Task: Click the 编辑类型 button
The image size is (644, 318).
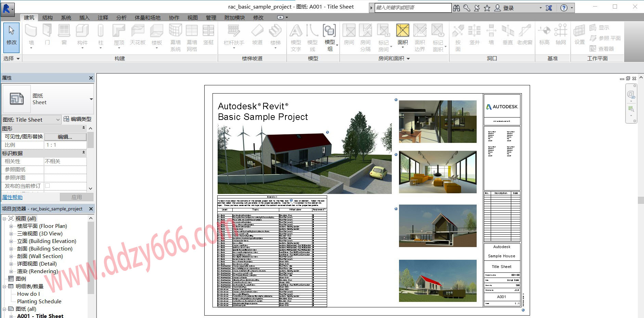Action: point(78,119)
